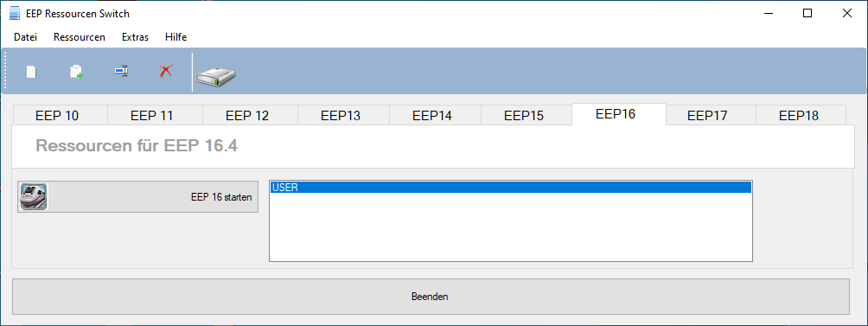
Task: Open the Datei menu
Action: pyautogui.click(x=25, y=37)
